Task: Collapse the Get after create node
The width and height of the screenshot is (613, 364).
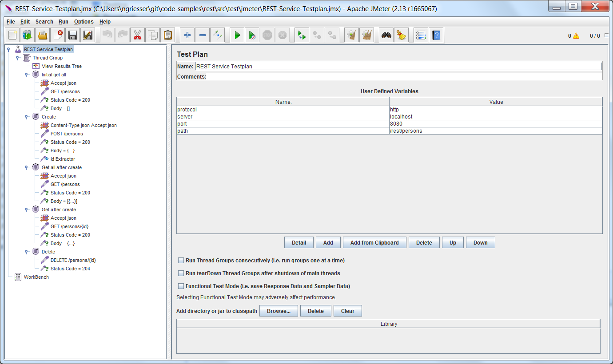Action: tap(26, 210)
